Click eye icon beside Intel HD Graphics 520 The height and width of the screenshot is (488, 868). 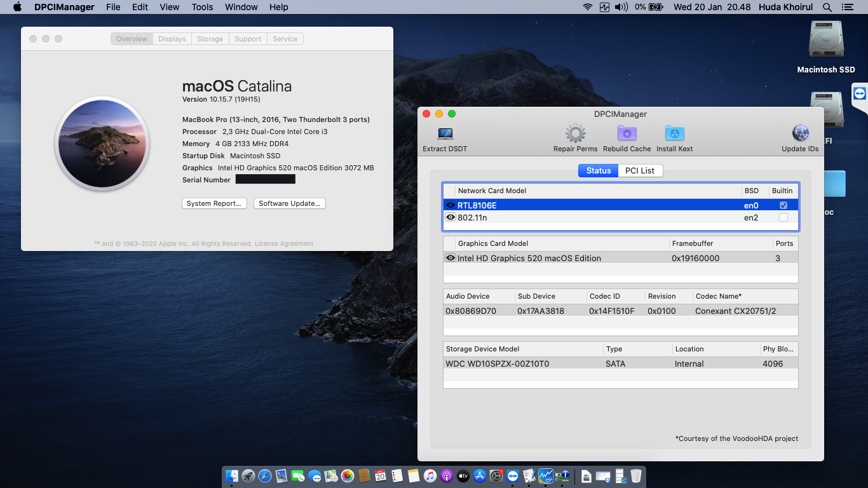pos(451,258)
